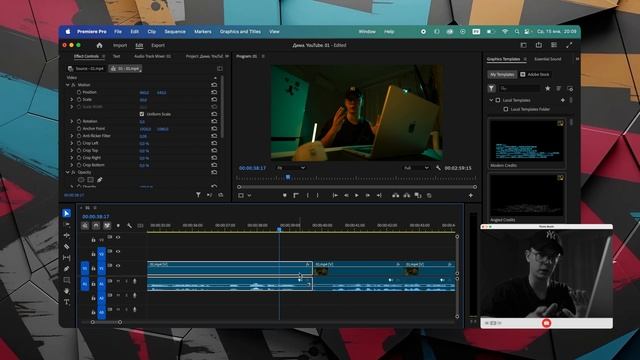Click the filter properties funnel in Effect Controls

(x=198, y=195)
